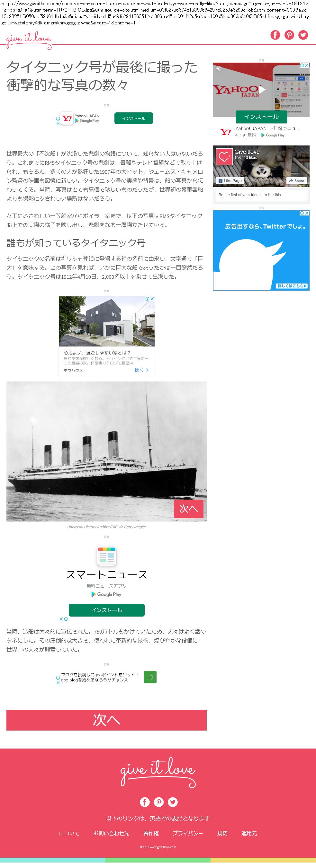316x868 pixels.
Task: Open the お問い合わせ先 footer link
Action: (111, 833)
